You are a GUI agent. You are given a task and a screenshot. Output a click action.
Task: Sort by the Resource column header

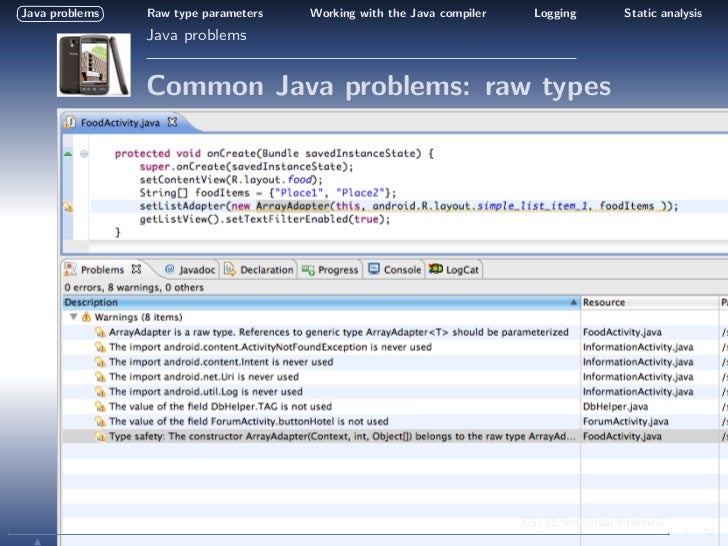(x=649, y=302)
